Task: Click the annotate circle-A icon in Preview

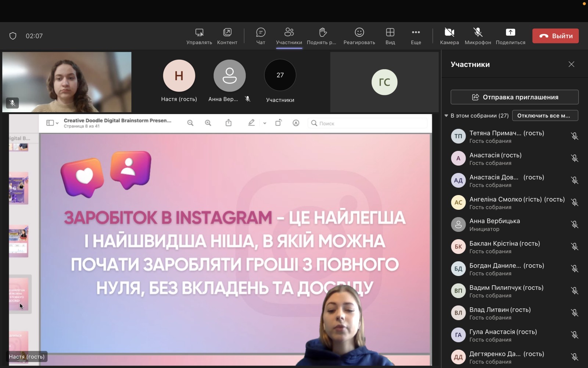Action: tap(296, 123)
